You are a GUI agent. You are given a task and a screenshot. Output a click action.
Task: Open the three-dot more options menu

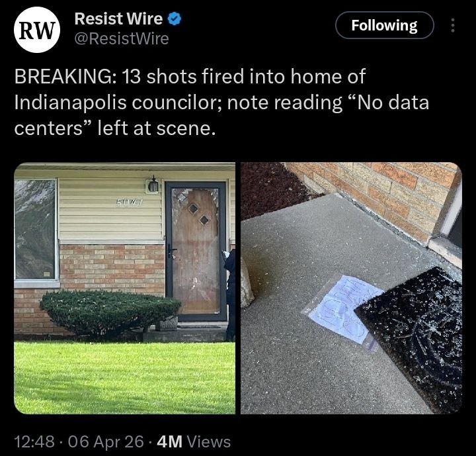pos(453,25)
